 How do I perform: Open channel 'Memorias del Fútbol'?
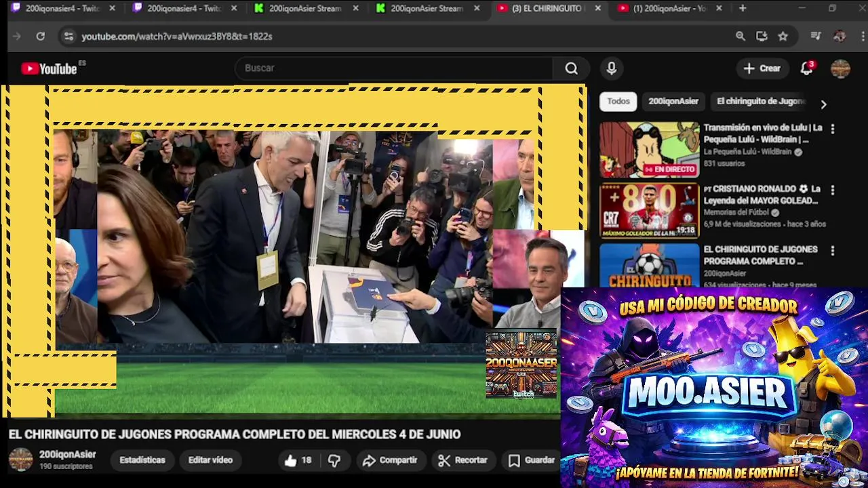point(736,212)
